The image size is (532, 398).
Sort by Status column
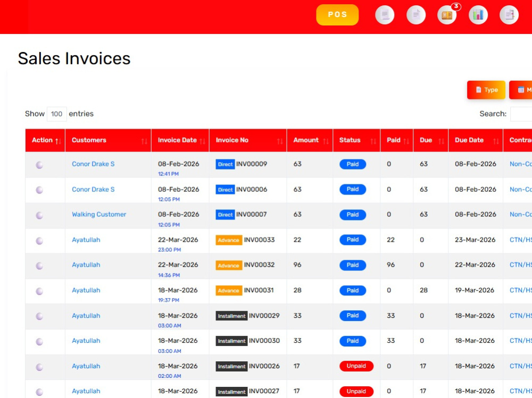(356, 140)
